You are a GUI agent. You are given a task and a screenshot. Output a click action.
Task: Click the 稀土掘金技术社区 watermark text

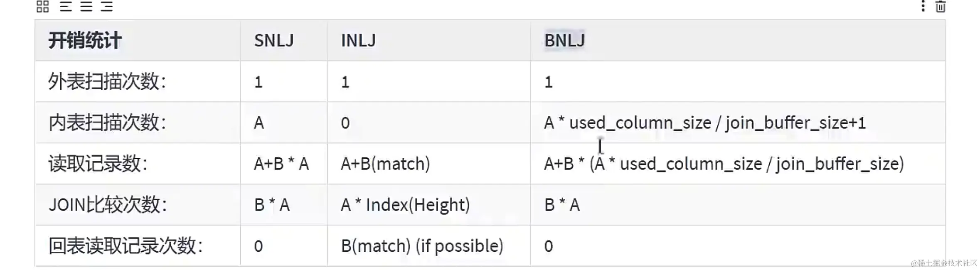tap(944, 263)
